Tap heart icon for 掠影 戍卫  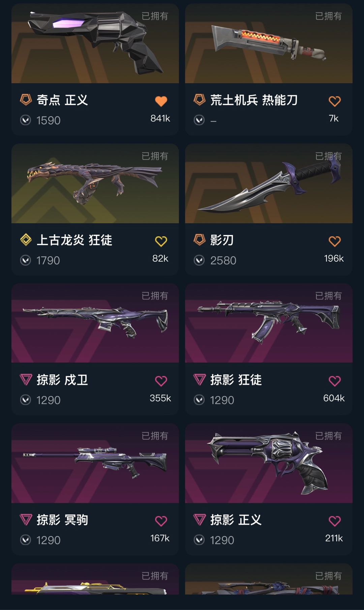coord(161,381)
